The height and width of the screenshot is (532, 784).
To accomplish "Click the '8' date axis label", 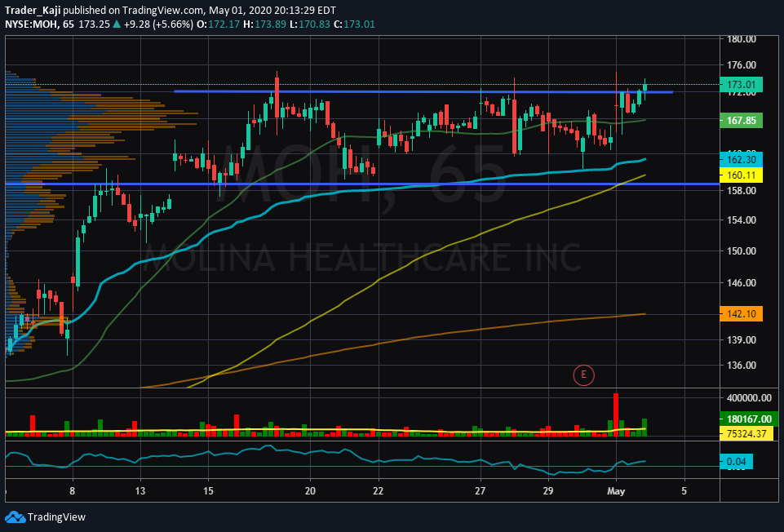I will [x=73, y=491].
